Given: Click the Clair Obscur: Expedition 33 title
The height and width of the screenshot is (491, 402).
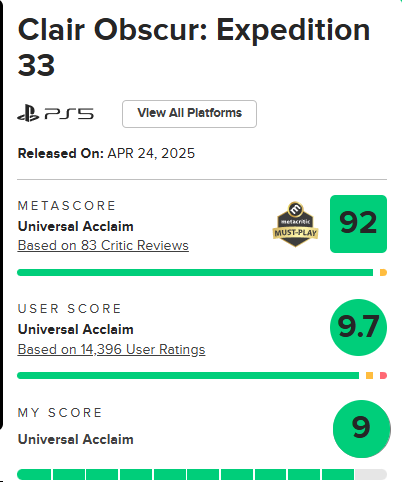Looking at the screenshot, I should tap(194, 47).
